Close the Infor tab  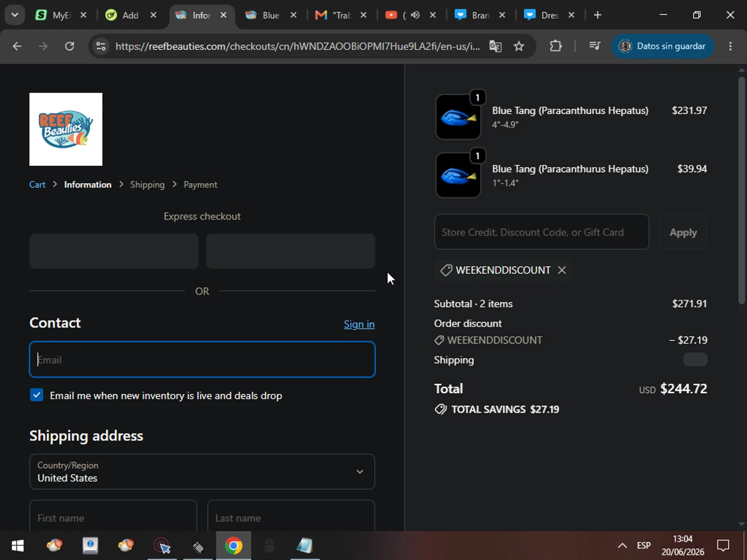224,15
